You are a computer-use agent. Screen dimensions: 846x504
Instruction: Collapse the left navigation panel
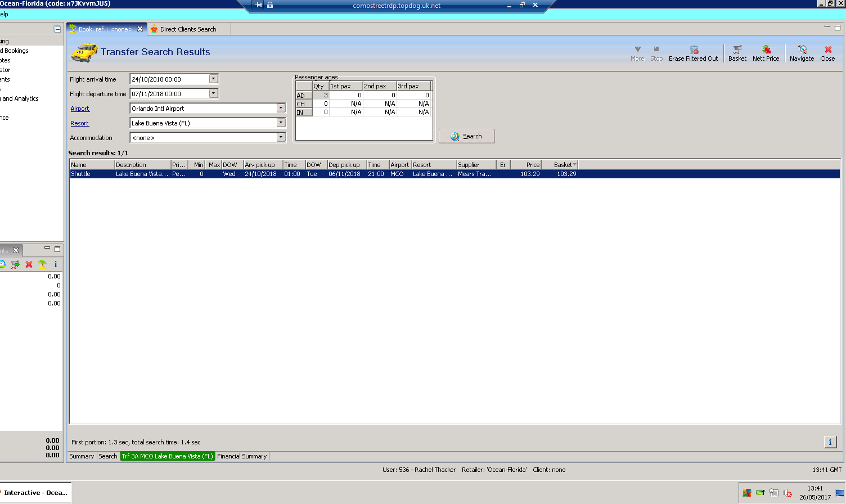click(57, 29)
